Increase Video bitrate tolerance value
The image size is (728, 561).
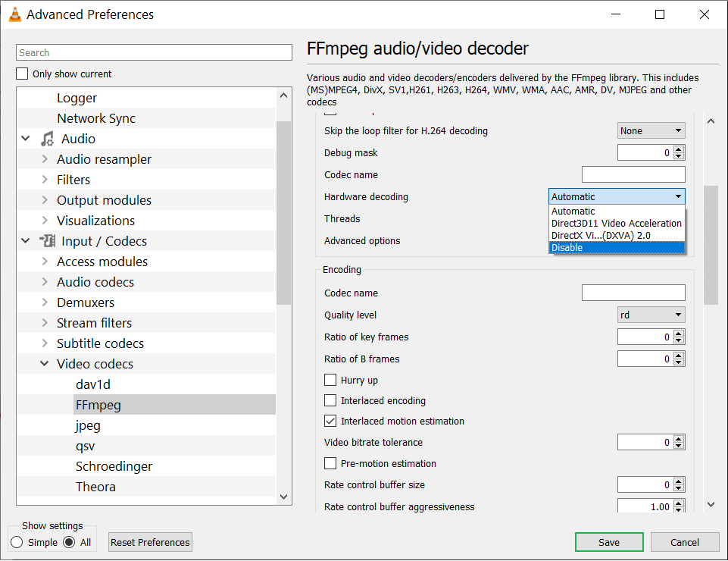click(679, 439)
